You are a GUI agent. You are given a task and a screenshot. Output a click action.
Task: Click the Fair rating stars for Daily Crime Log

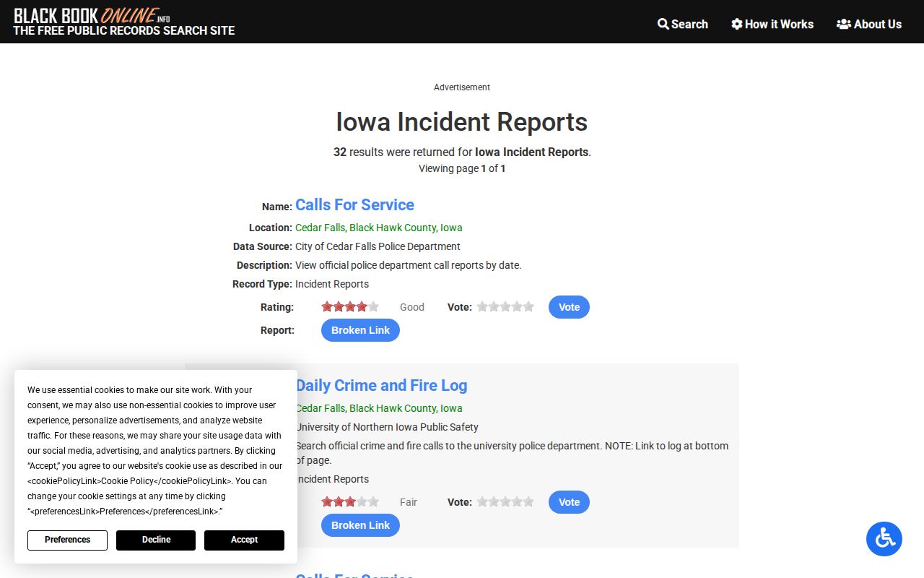point(350,501)
